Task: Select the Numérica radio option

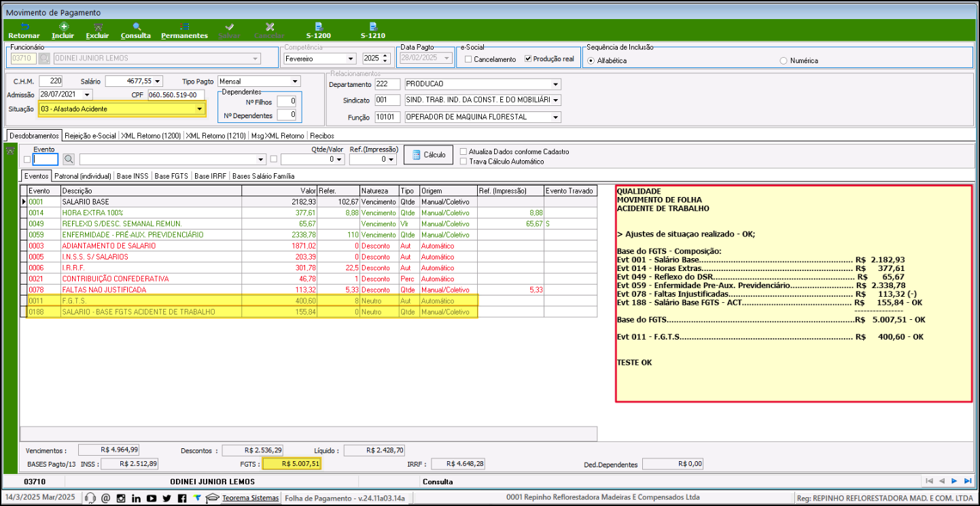Action: 784,60
